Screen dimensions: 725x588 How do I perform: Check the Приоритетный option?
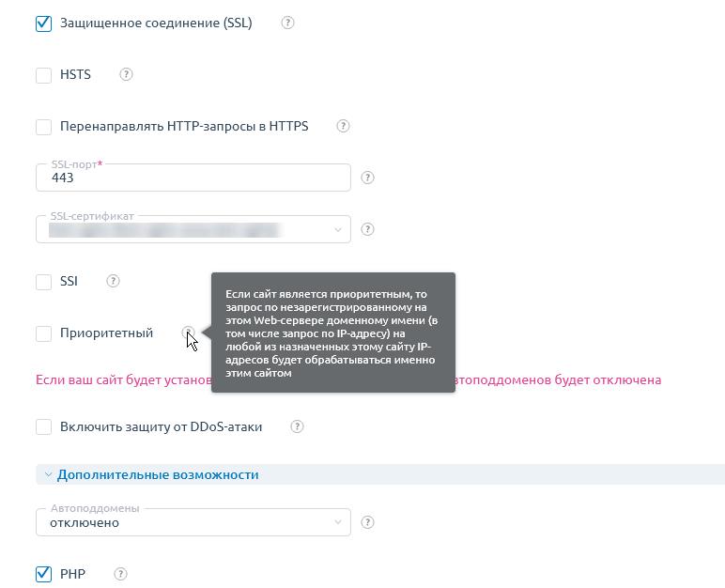coord(43,333)
